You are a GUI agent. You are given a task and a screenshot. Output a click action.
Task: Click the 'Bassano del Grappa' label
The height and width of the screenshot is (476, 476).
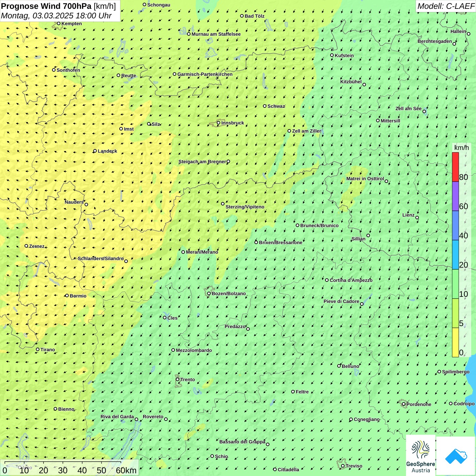(242, 442)
